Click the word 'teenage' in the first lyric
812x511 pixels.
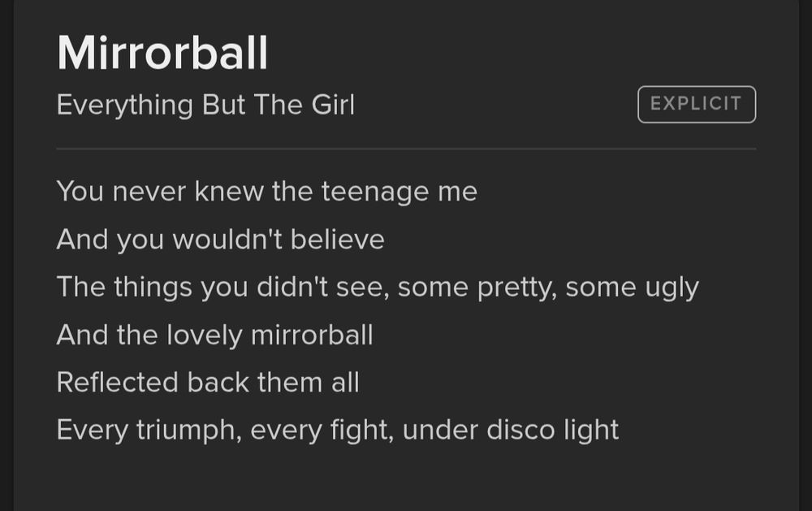click(375, 193)
